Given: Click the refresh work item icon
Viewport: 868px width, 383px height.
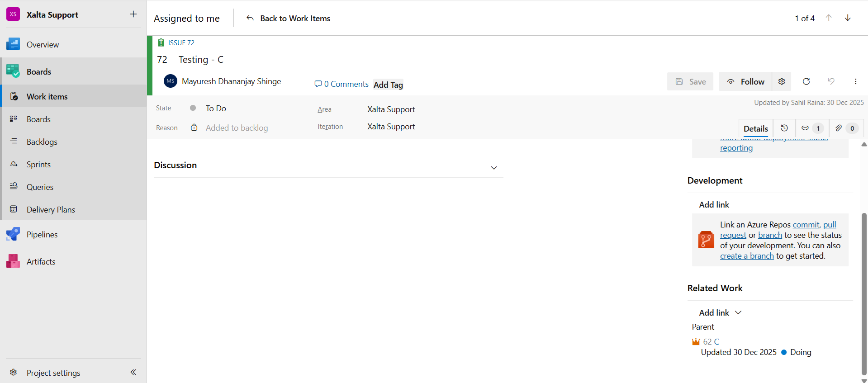Looking at the screenshot, I should pyautogui.click(x=806, y=81).
